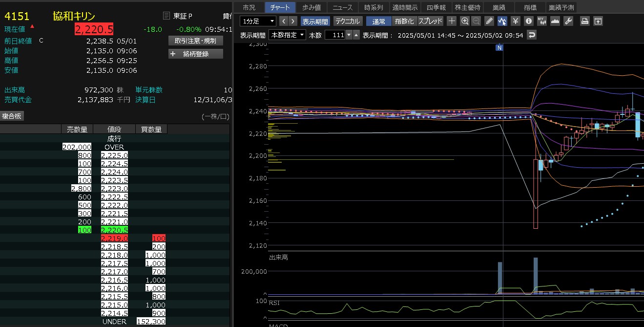644x327 pixels.
Task: Reset display period with return arrow icon
Action: point(532,35)
